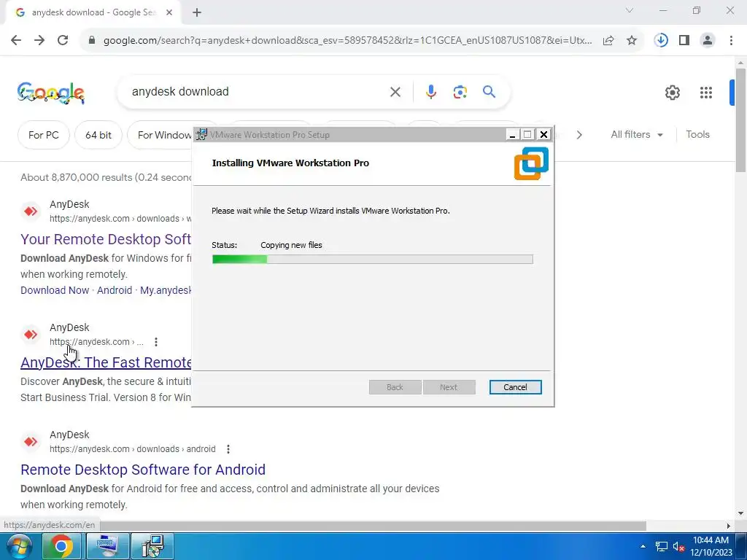
Task: Search by image with Lens icon
Action: click(460, 92)
